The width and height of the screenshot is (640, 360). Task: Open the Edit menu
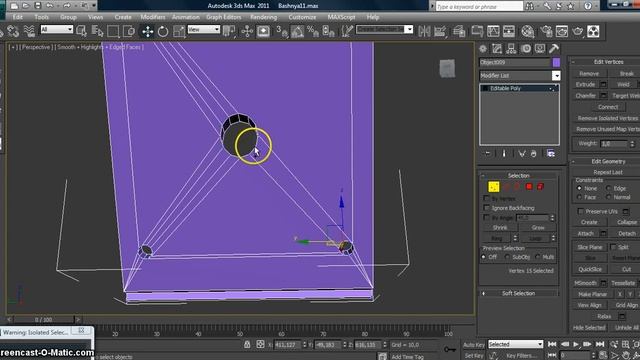click(x=18, y=17)
